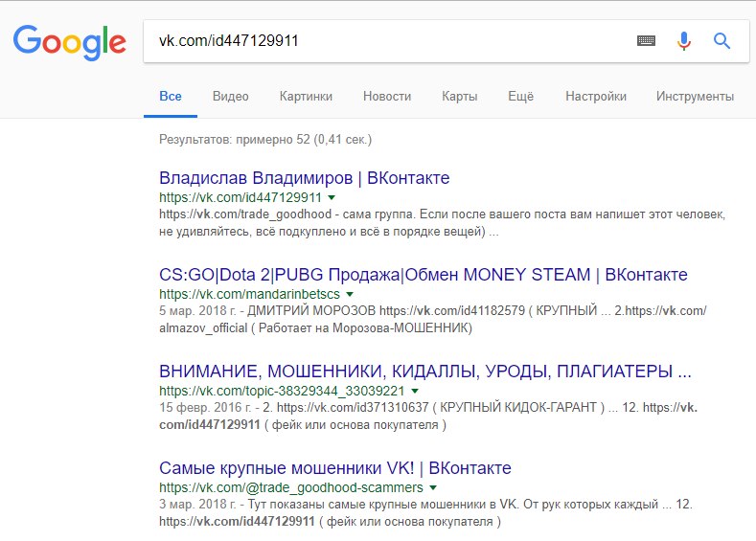Image resolution: width=756 pixels, height=541 pixels.
Task: Open CS:GO|Dota 2|PUBG Продажа result
Action: (x=424, y=275)
